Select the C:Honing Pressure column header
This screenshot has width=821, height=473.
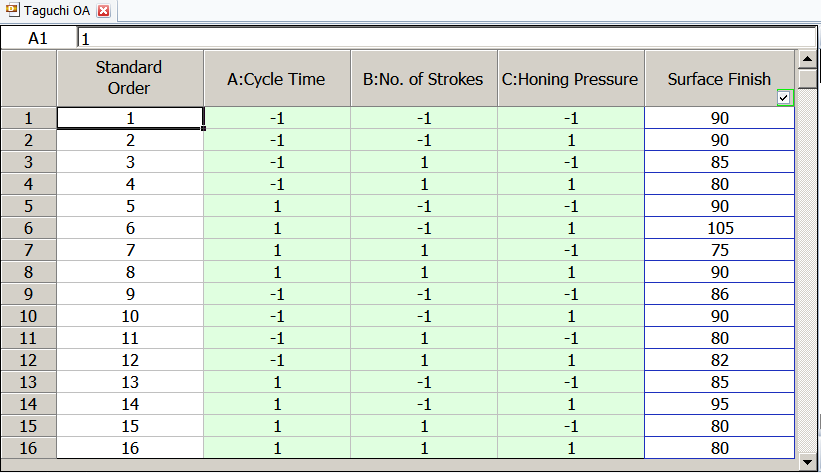click(571, 78)
